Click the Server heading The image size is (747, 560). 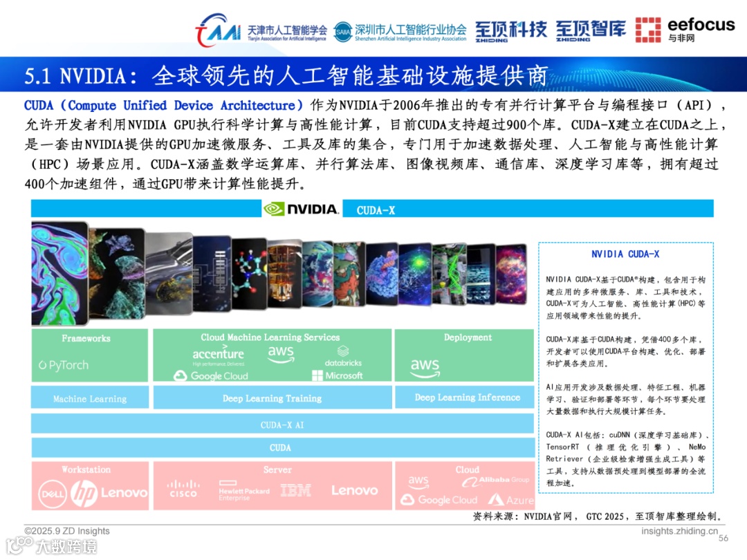tap(277, 469)
